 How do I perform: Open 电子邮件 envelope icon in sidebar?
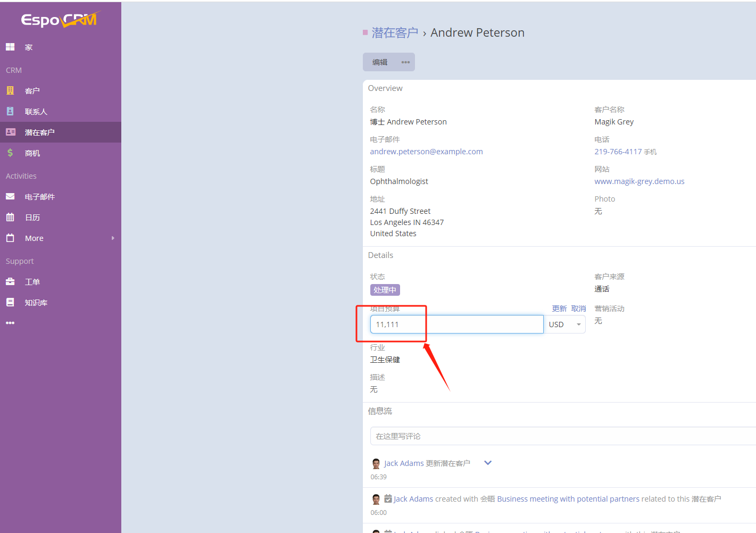click(x=10, y=196)
